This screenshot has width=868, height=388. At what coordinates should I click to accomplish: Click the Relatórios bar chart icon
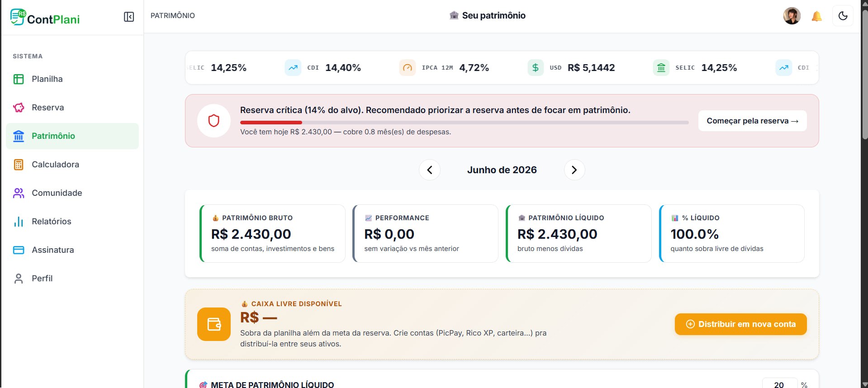(19, 222)
